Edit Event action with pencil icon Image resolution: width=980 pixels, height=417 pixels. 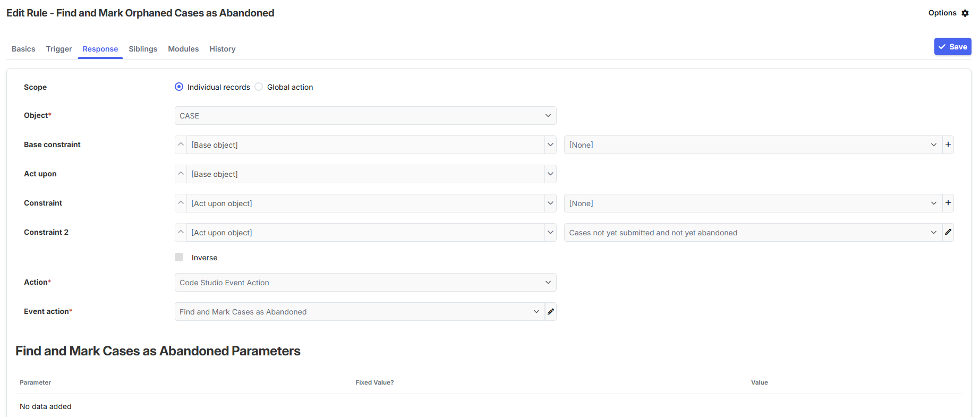pos(551,312)
